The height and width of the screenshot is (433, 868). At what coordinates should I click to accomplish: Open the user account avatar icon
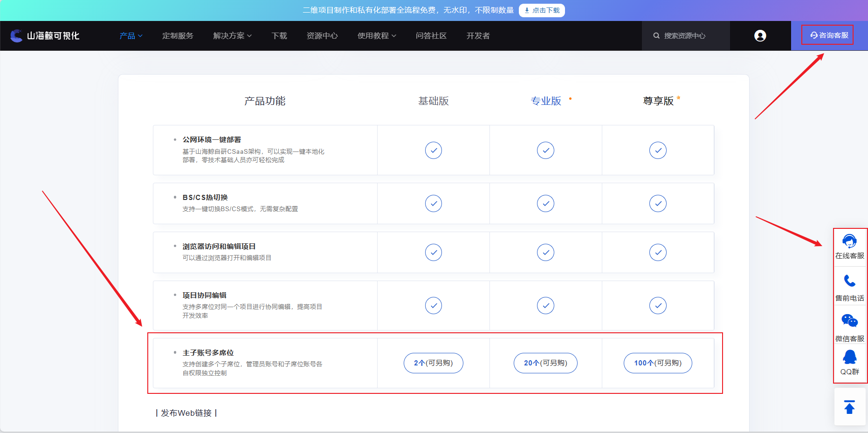(x=760, y=36)
